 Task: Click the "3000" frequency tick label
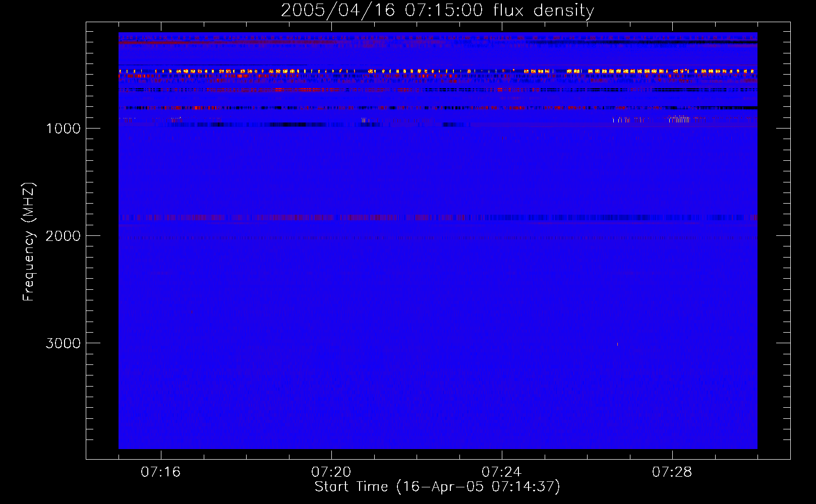point(63,343)
